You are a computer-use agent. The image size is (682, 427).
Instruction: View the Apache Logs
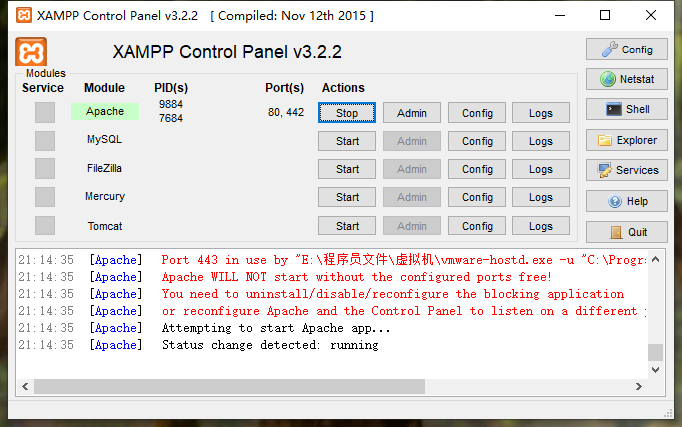[541, 113]
